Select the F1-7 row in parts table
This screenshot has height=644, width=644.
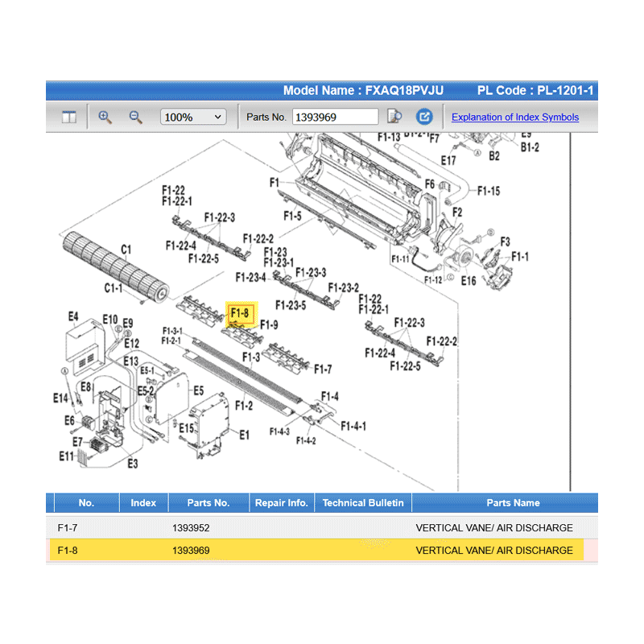click(322, 528)
